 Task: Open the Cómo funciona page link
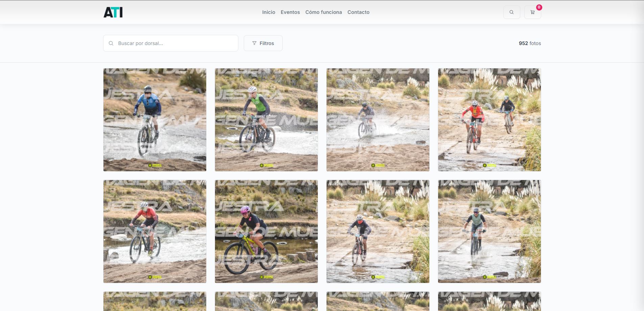(x=324, y=12)
